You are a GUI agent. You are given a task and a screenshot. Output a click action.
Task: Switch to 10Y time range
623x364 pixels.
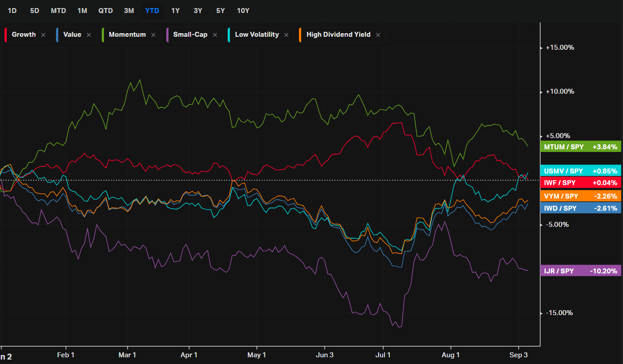tap(243, 10)
